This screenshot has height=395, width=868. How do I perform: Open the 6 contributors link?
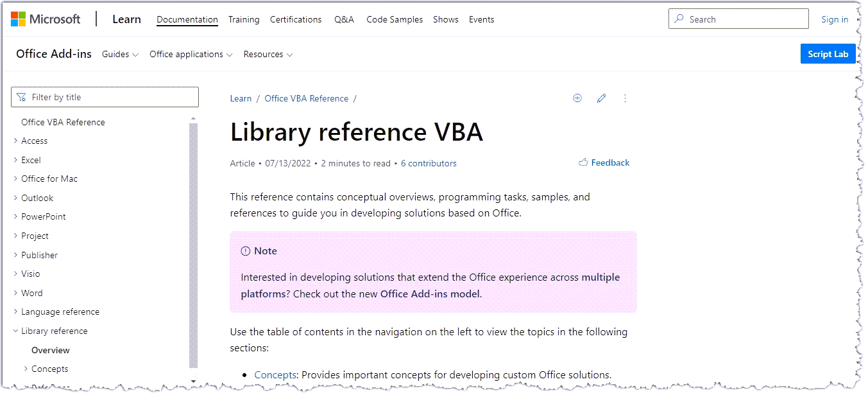click(x=429, y=163)
